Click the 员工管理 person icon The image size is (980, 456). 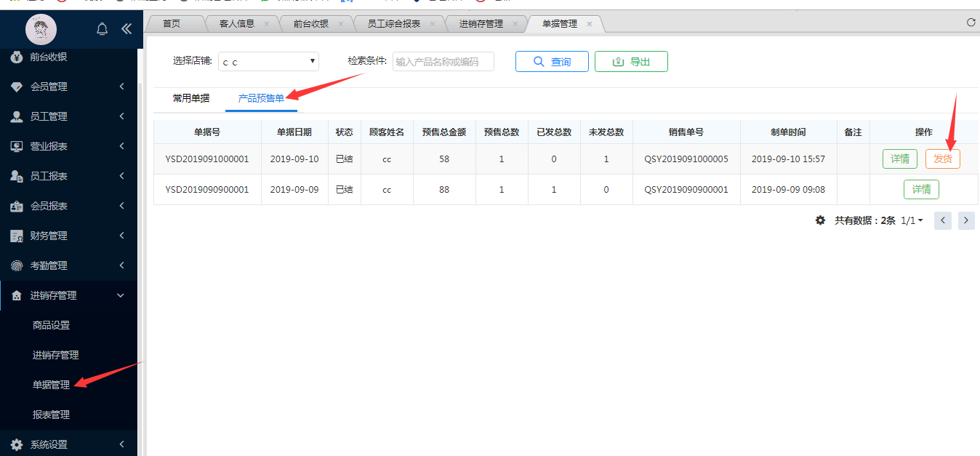[x=17, y=116]
